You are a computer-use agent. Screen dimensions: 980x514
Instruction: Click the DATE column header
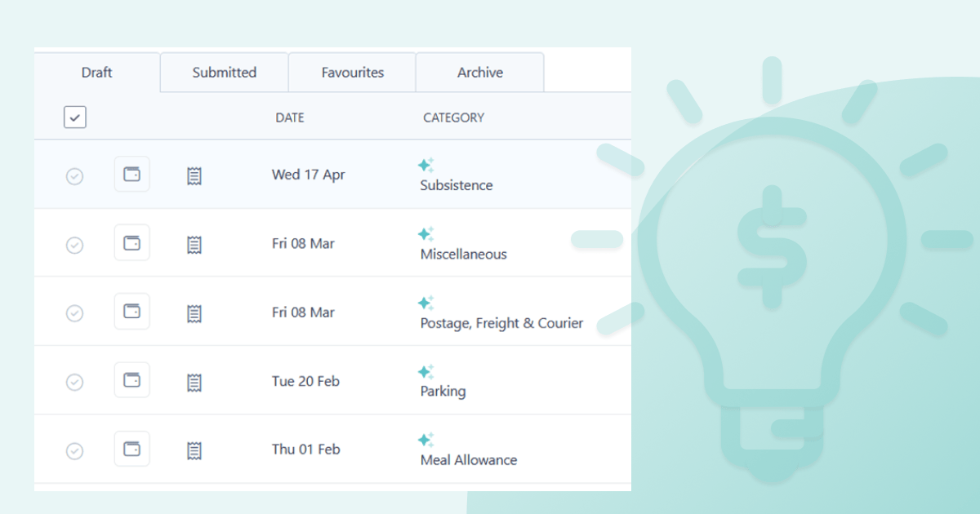tap(289, 117)
